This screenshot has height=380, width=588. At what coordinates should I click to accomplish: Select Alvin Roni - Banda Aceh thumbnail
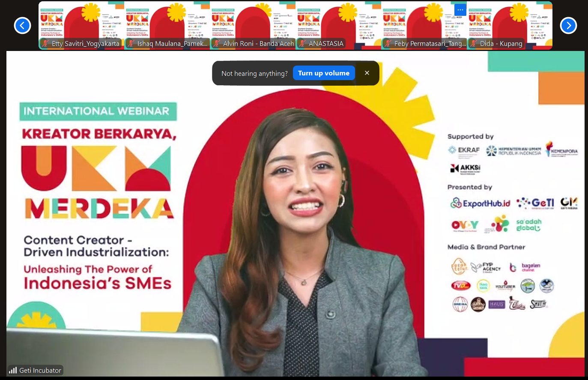[253, 21]
